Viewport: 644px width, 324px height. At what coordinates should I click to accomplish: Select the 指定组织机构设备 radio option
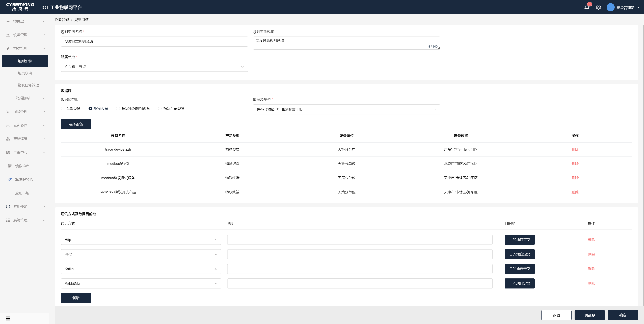pos(118,108)
